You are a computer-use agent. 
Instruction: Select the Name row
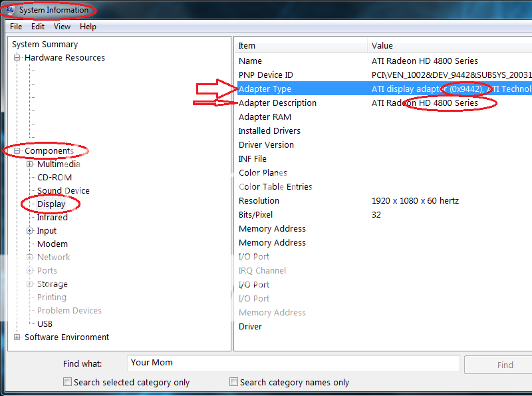[384, 61]
